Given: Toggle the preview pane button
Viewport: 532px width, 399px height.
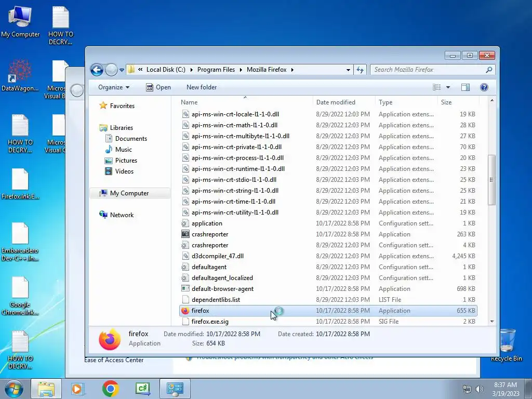Looking at the screenshot, I should [465, 87].
